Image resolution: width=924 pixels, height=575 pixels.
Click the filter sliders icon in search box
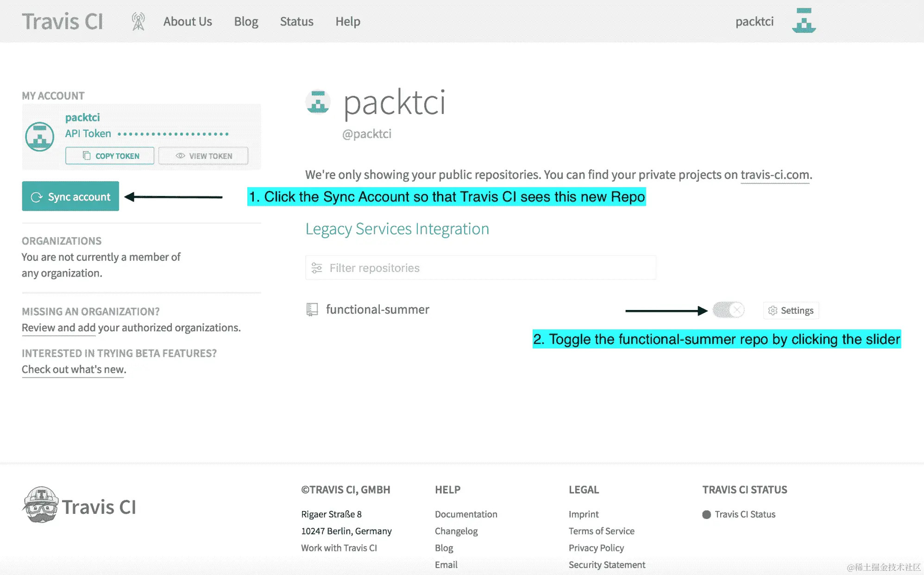317,268
